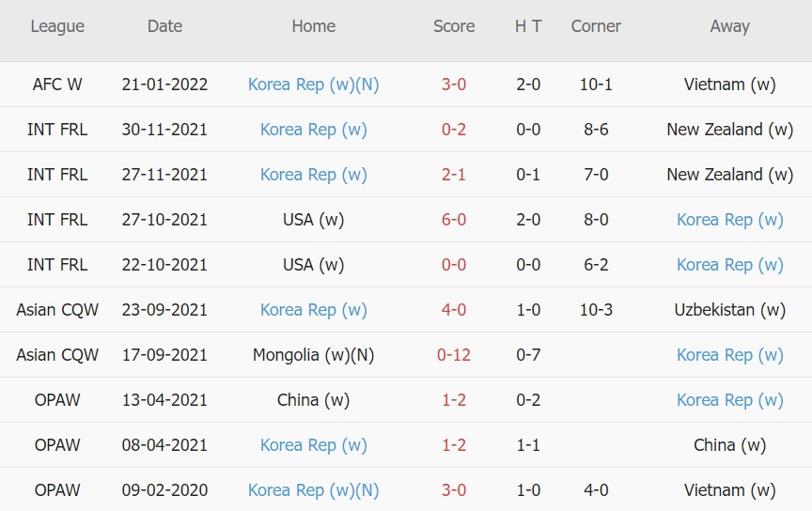This screenshot has width=812, height=511.
Task: Click the 0-12 score against Mongolia
Action: tap(454, 355)
